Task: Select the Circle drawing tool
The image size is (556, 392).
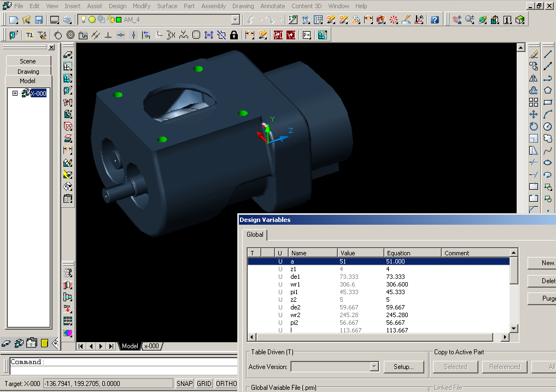Action: click(548, 126)
